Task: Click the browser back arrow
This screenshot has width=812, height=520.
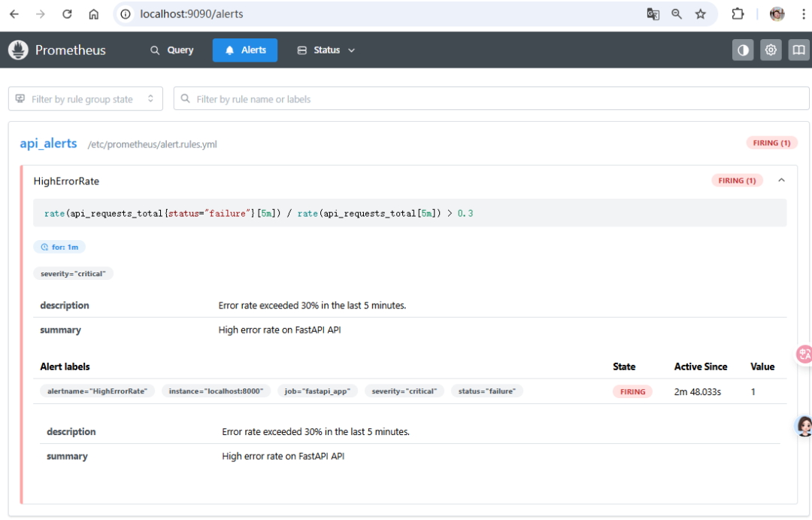Action: [x=14, y=14]
